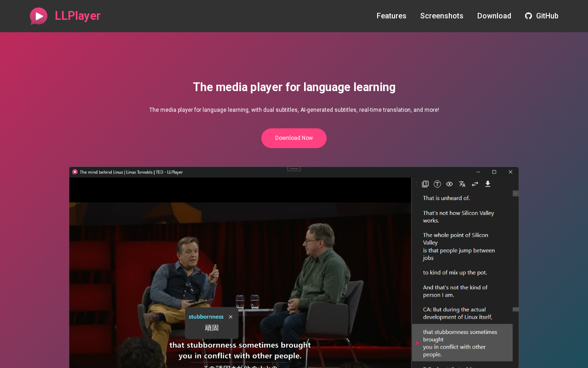This screenshot has width=588, height=368.
Task: Maximize the LLPlayer window in screenshot
Action: click(494, 172)
